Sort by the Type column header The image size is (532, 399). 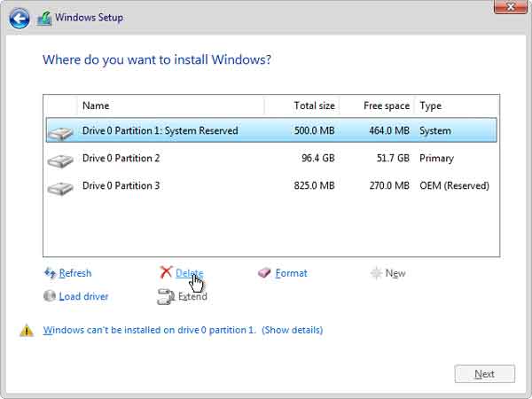pyautogui.click(x=457, y=106)
